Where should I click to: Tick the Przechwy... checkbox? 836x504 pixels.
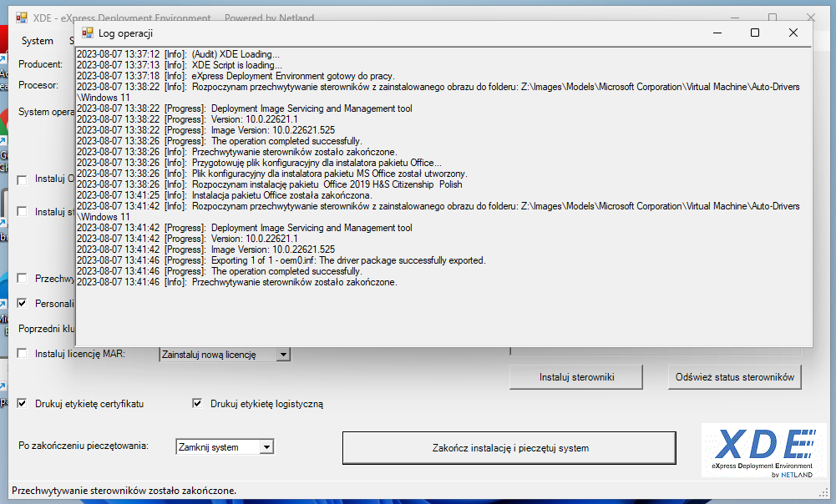coord(22,279)
